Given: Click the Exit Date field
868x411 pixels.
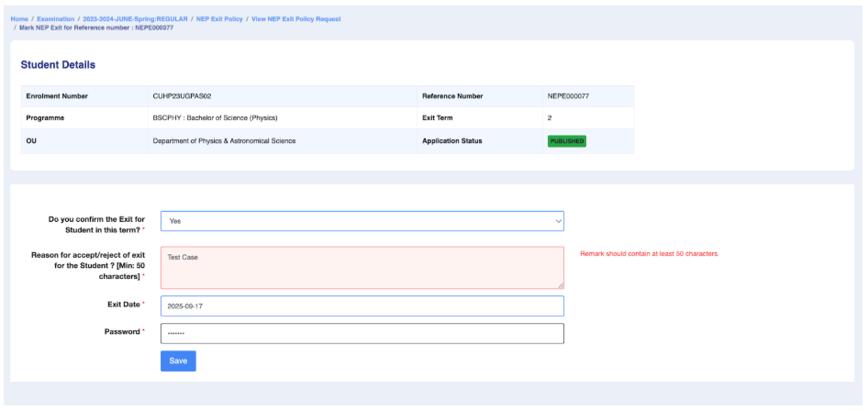Looking at the screenshot, I should pyautogui.click(x=362, y=306).
